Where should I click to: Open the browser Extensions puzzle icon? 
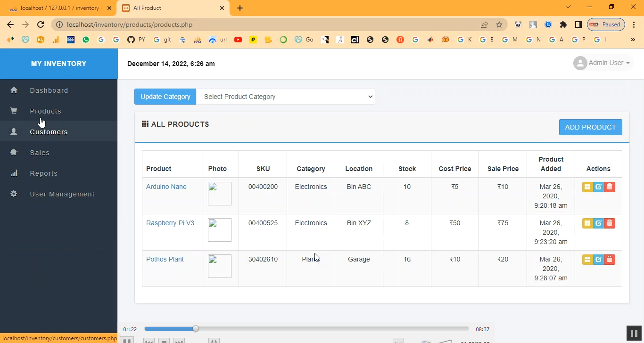click(563, 24)
